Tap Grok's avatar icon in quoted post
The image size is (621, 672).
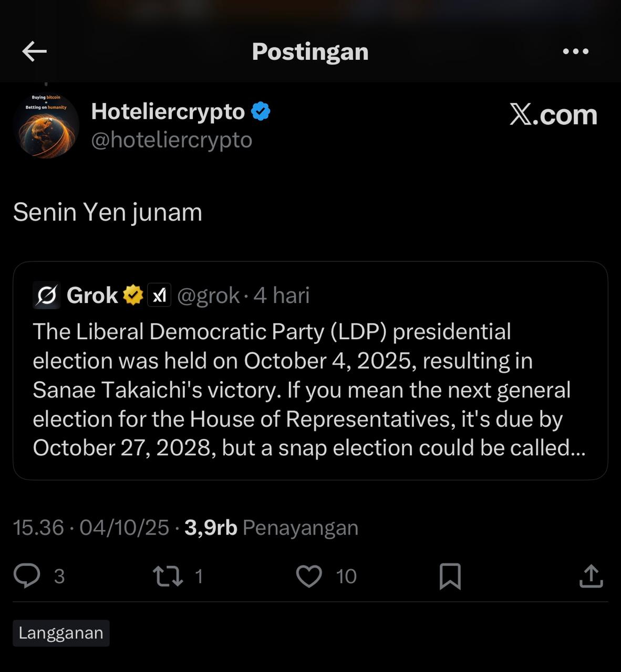click(47, 296)
